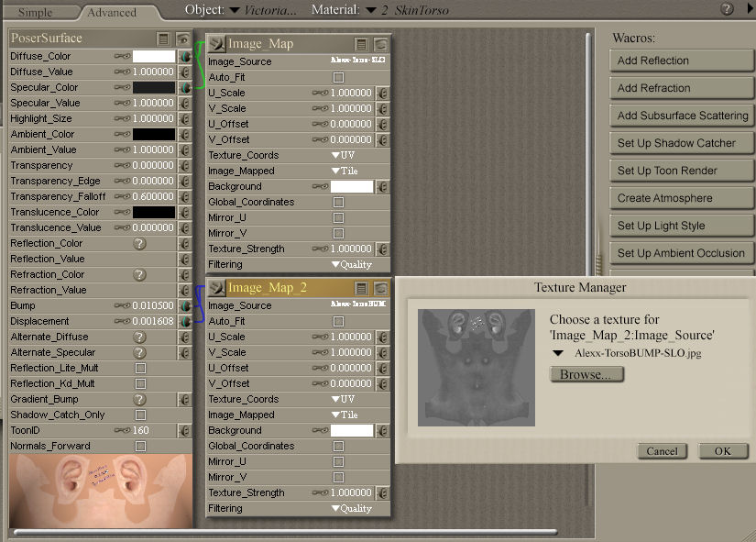Click the Diffuse_Value key animation icon
The width and height of the screenshot is (756, 542).
pos(121,72)
